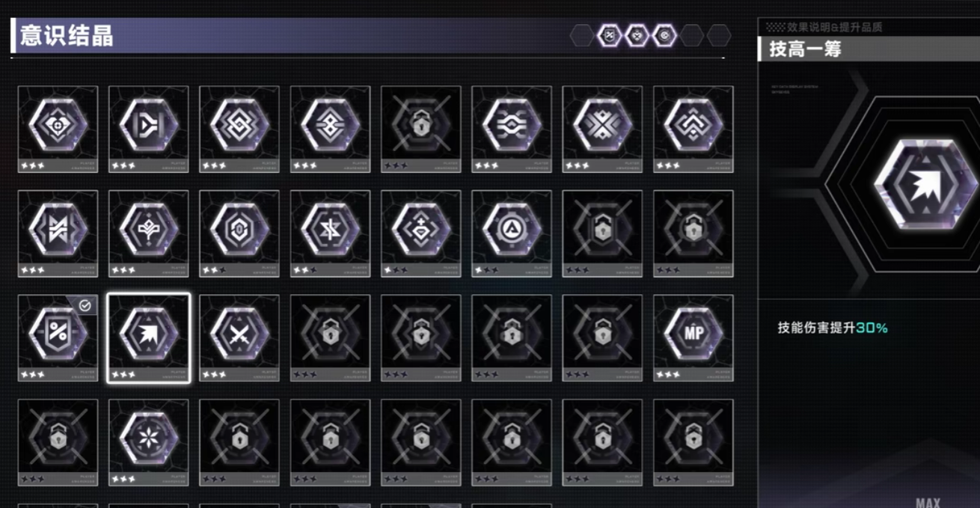Select the four-point star crystal
The height and width of the screenshot is (508, 980).
coord(330,233)
